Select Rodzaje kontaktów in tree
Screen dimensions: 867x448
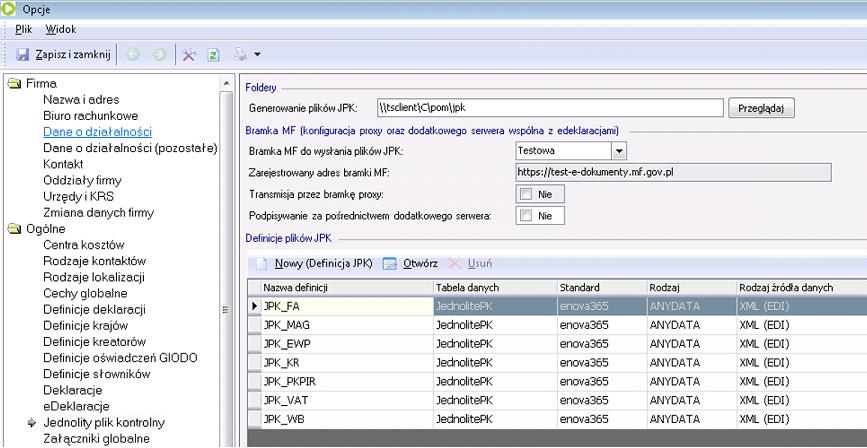[x=95, y=261]
